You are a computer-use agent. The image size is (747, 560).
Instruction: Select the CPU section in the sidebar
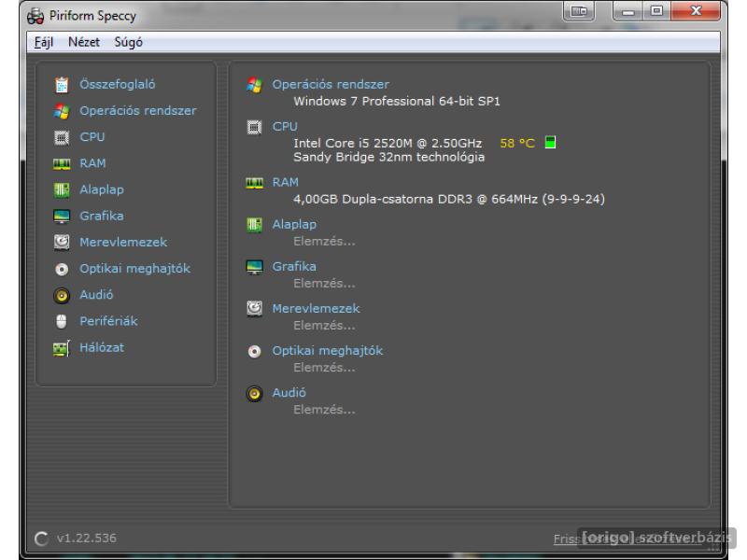tap(92, 137)
